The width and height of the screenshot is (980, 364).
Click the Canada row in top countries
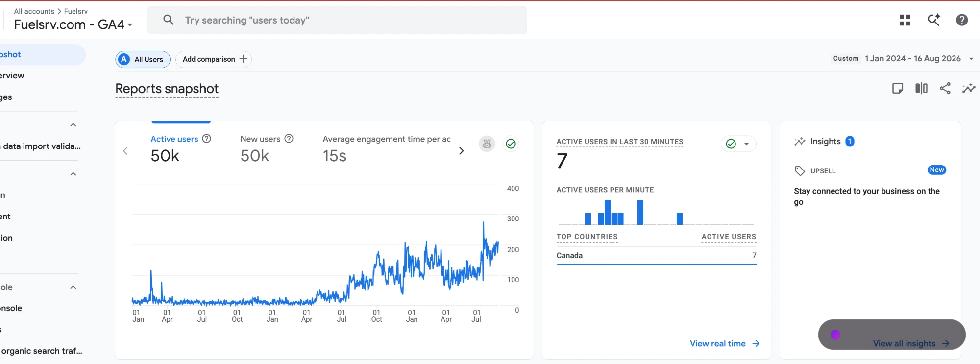[657, 255]
